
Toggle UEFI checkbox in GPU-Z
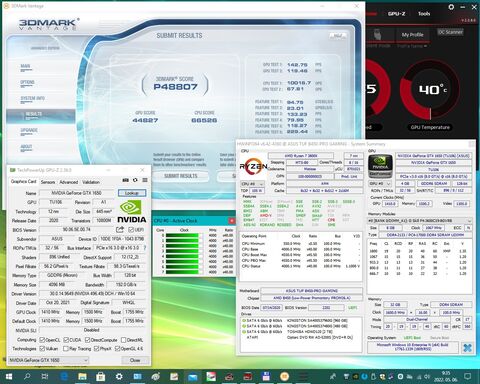pos(131,230)
